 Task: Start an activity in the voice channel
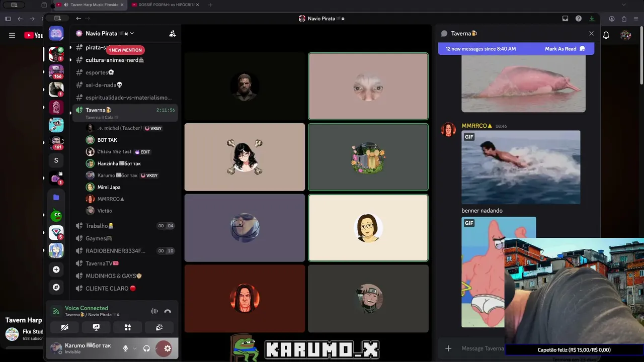click(x=128, y=327)
